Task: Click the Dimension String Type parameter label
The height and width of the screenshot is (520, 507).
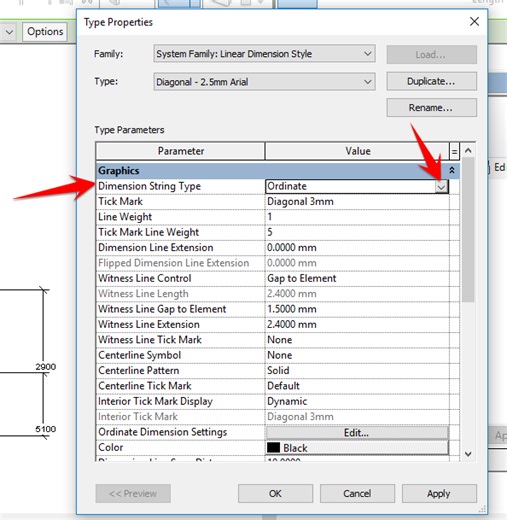Action: [x=149, y=186]
